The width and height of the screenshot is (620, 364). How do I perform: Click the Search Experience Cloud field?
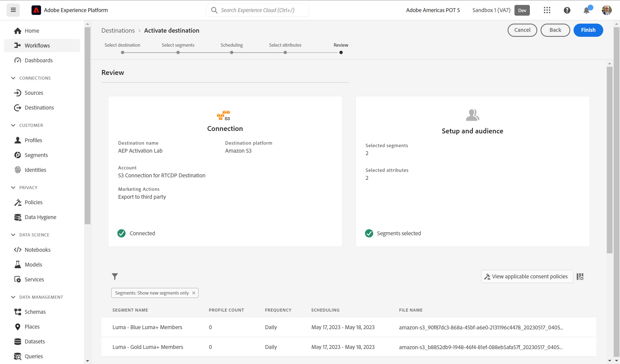coord(258,10)
